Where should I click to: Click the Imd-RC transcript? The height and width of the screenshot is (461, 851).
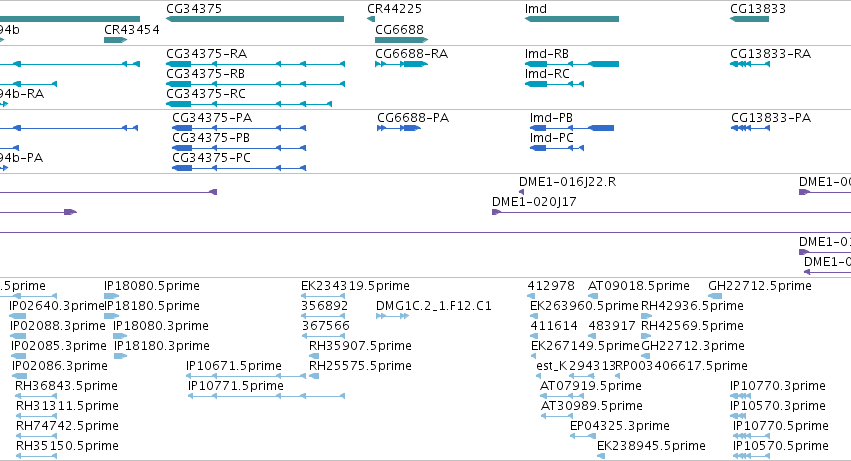[x=554, y=84]
